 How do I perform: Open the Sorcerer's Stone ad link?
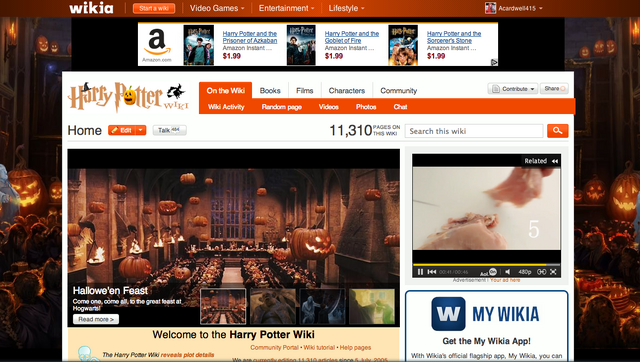click(454, 37)
